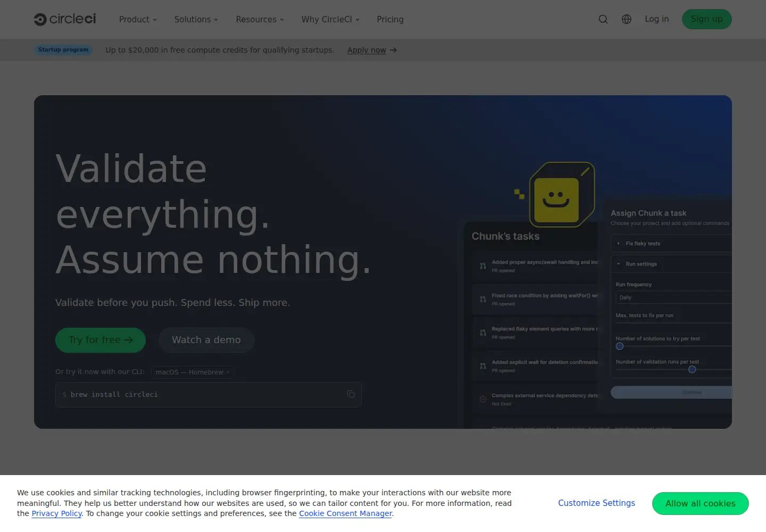Open the macOS — Homebrew CLI selector
Screen dimensions: 766x532
(x=193, y=372)
